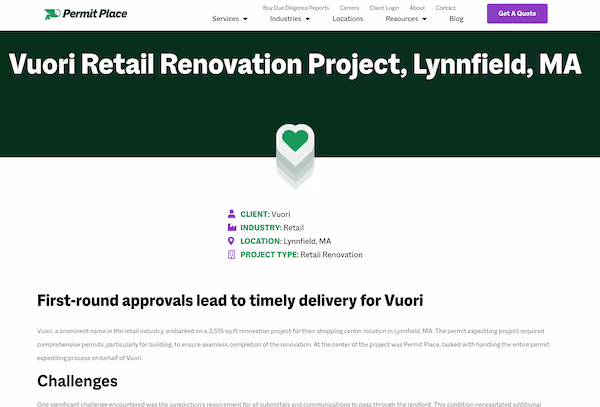Click the 'LOCATION: Lynnfield, MA' text
The height and width of the screenshot is (407, 600).
[x=285, y=241]
